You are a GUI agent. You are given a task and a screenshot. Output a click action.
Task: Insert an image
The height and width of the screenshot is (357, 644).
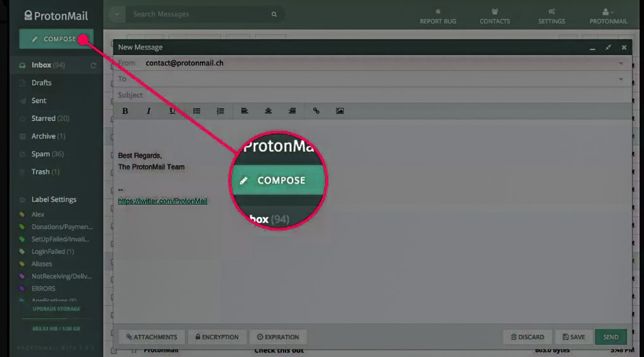(339, 111)
